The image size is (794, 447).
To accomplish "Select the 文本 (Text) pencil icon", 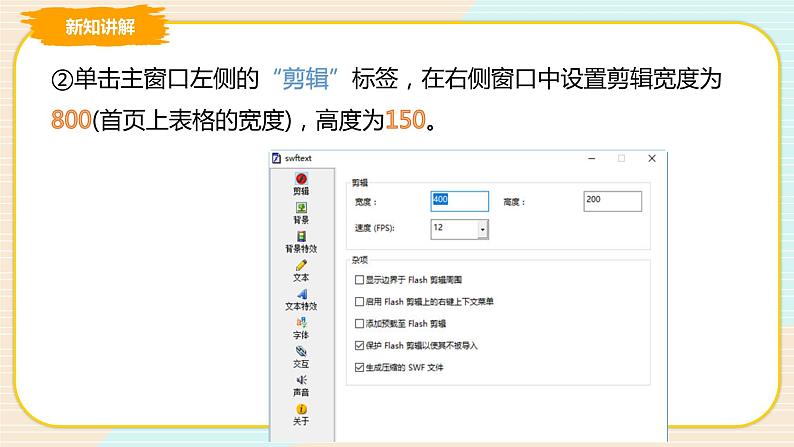I will coord(301,265).
